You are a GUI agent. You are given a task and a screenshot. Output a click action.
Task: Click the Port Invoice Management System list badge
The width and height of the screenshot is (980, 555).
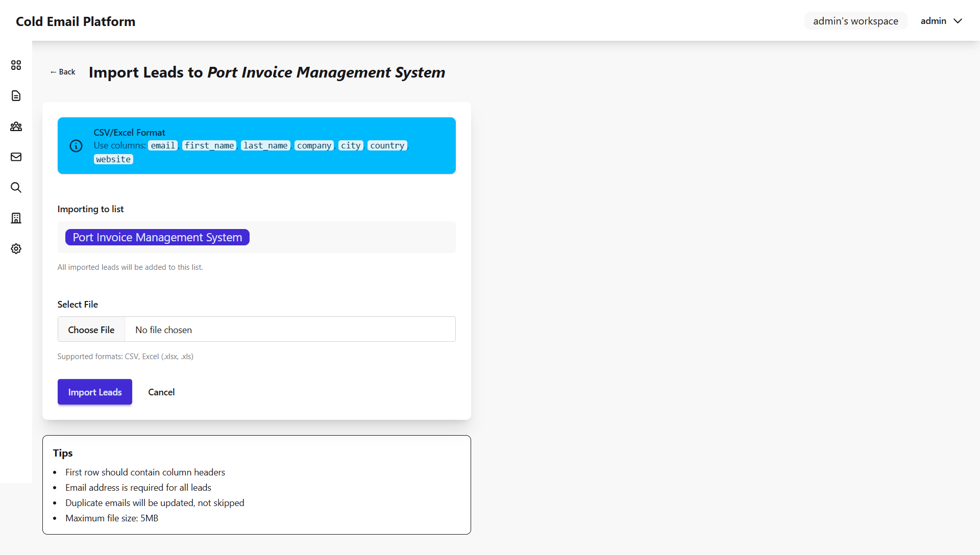click(x=157, y=237)
